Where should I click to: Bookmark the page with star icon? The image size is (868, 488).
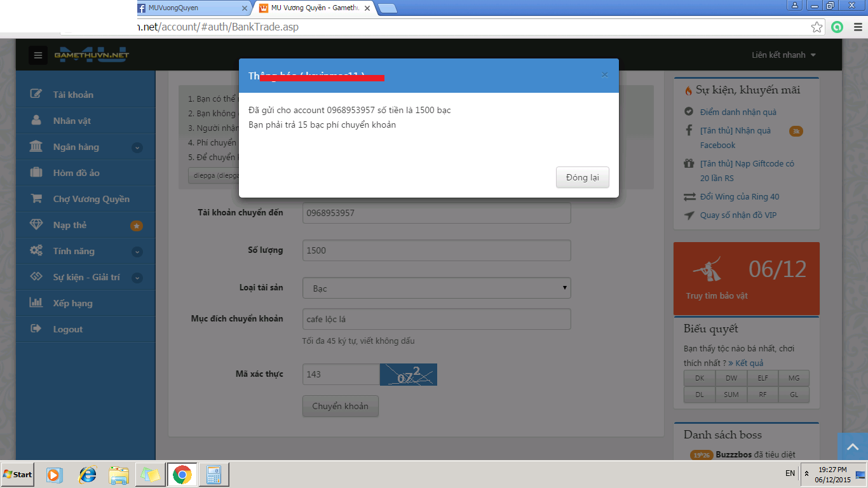click(817, 27)
